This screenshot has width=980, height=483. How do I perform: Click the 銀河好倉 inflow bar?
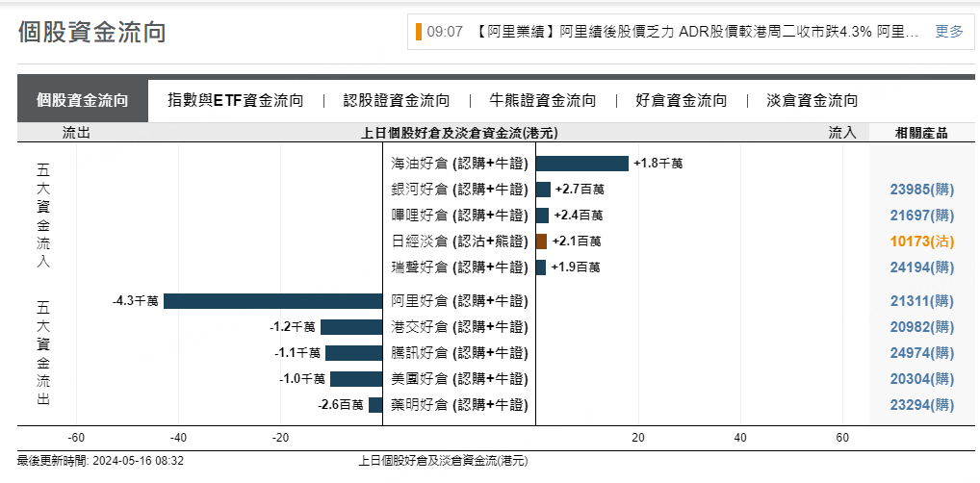(x=543, y=190)
